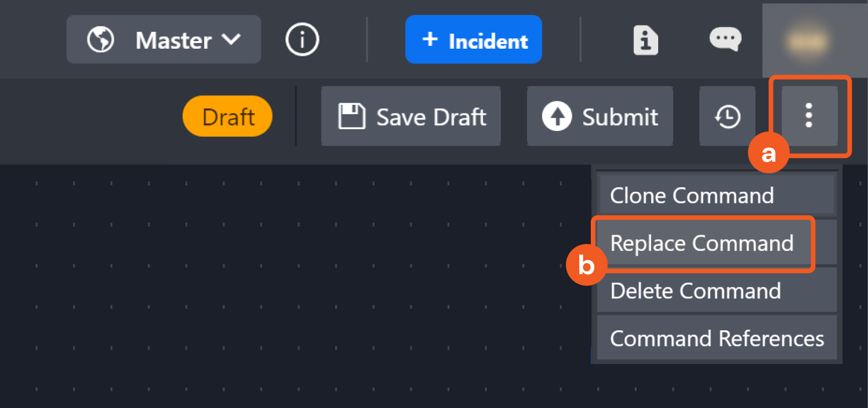
Task: Click the plus icon on Incident
Action: (430, 39)
